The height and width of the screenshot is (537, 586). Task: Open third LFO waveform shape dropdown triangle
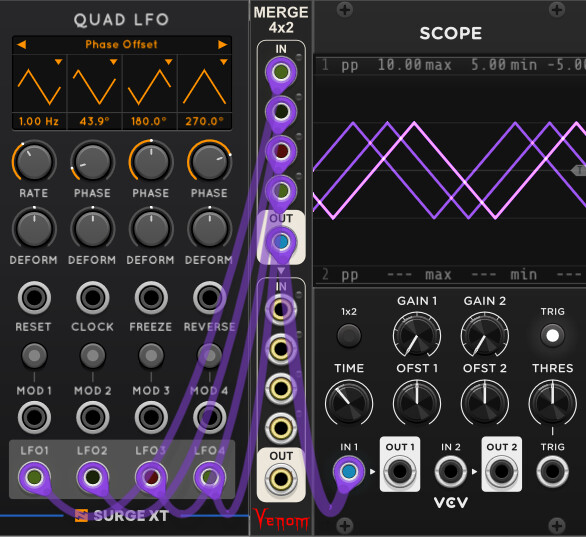pos(169,62)
